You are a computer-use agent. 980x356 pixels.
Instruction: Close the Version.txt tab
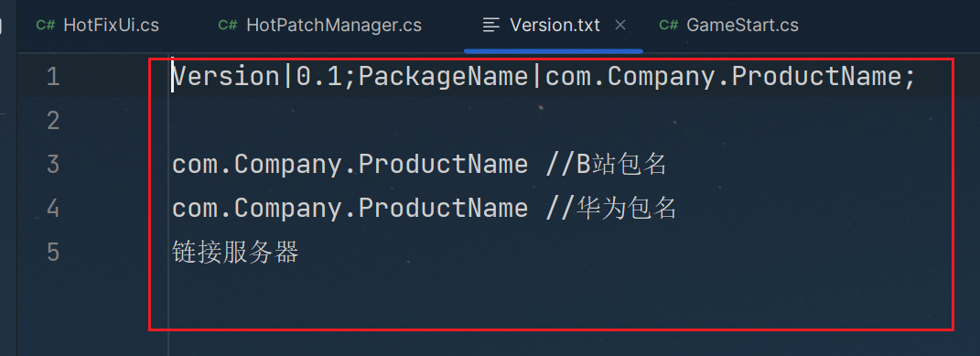(620, 25)
